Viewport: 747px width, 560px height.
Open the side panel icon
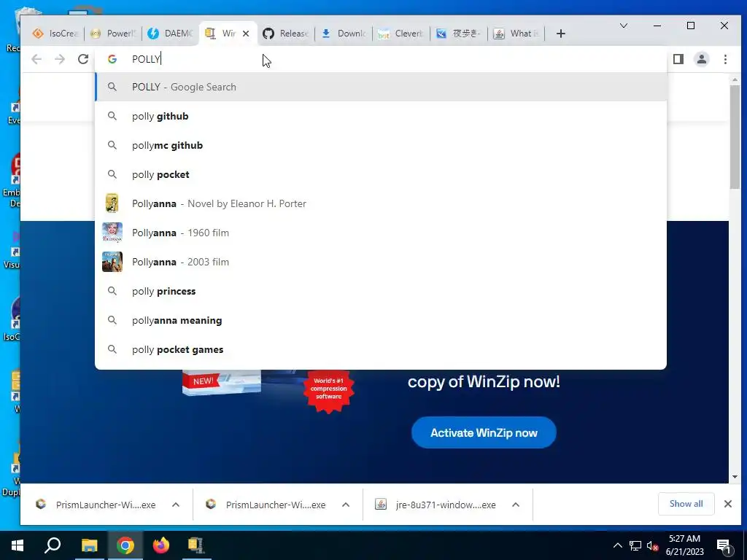(x=678, y=59)
